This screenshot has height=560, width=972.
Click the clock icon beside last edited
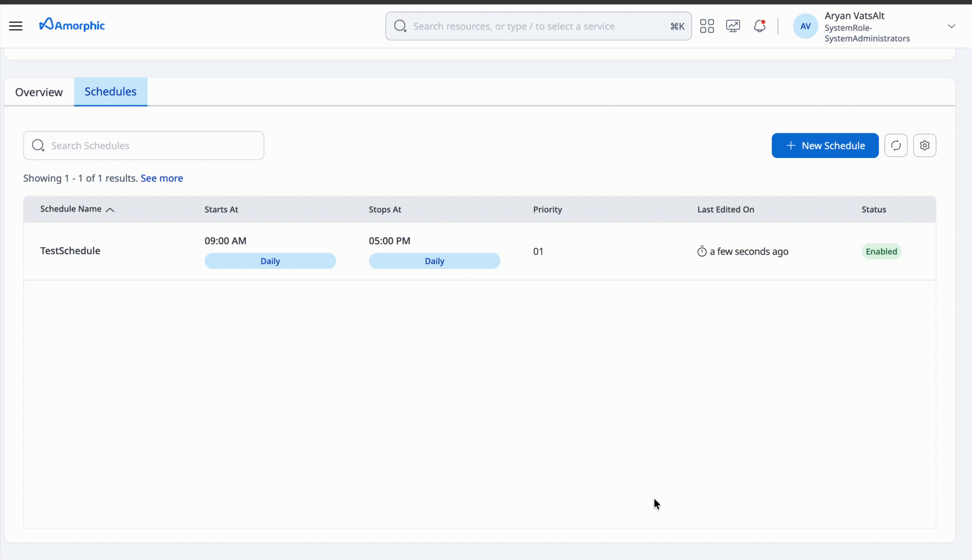(x=702, y=251)
